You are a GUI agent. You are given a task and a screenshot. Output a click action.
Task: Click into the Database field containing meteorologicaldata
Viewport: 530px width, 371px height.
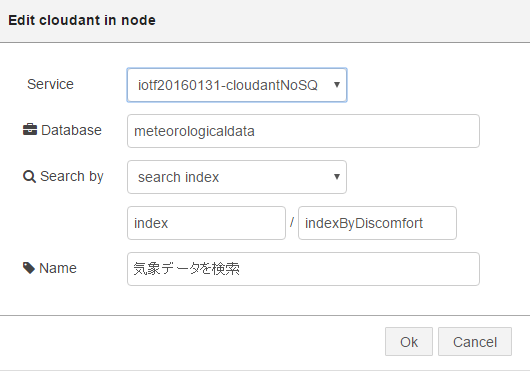point(303,131)
